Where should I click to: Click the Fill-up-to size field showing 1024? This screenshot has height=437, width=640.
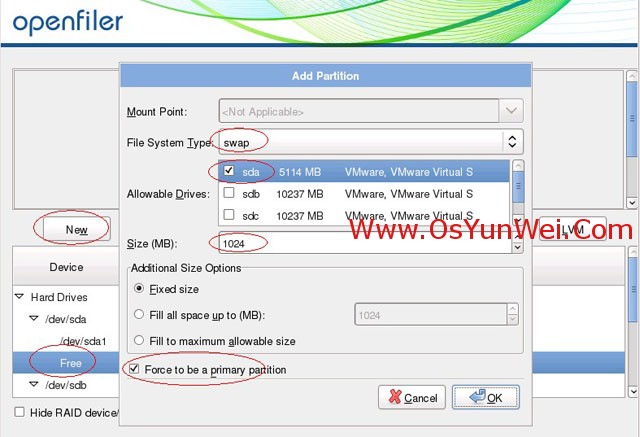pyautogui.click(x=431, y=315)
